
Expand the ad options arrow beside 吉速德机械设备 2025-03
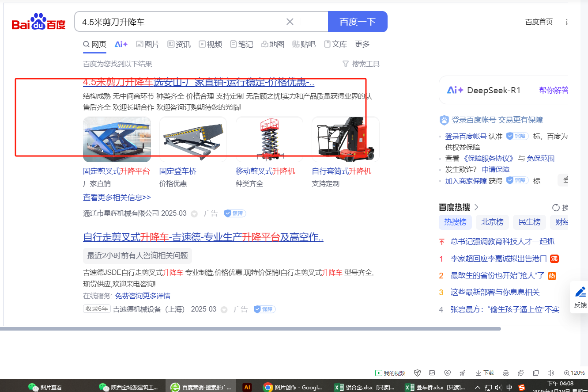click(x=224, y=310)
